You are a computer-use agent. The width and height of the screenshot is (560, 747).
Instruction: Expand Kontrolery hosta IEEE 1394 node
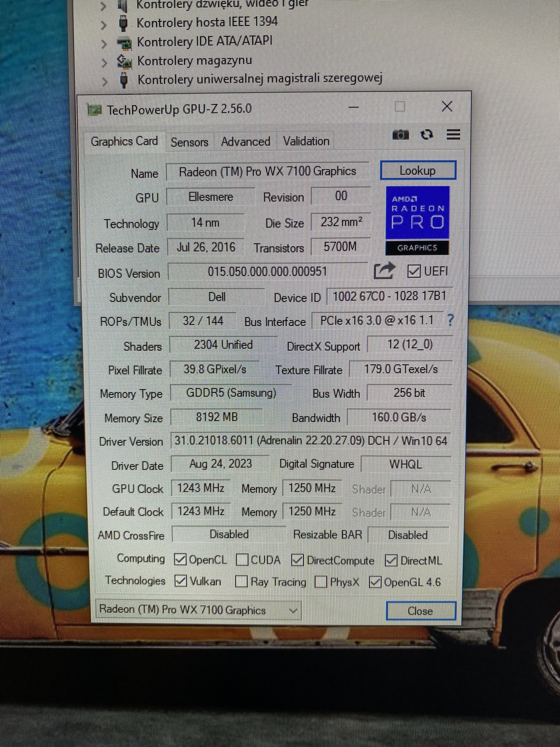click(104, 25)
